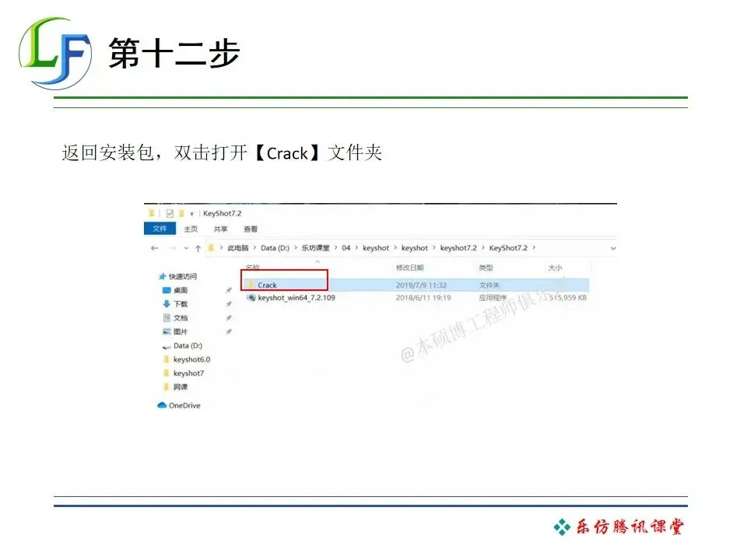
Task: Expand the chevron after the 04 breadcrumb
Action: tap(356, 247)
